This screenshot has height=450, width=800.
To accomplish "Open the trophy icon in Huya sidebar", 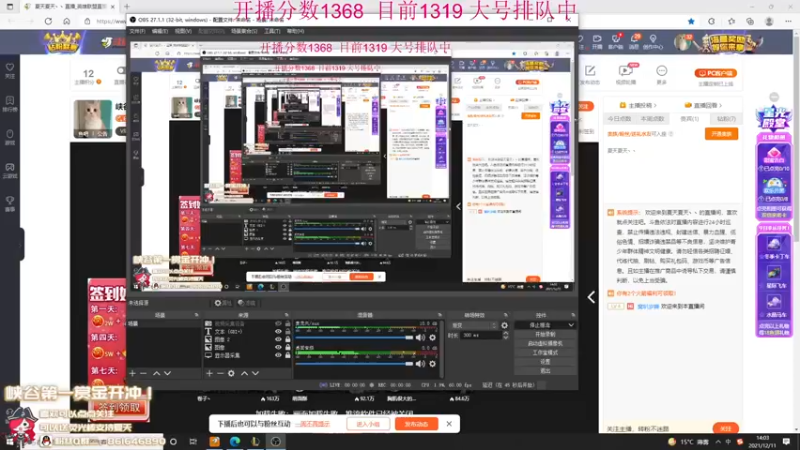I will tap(10, 203).
